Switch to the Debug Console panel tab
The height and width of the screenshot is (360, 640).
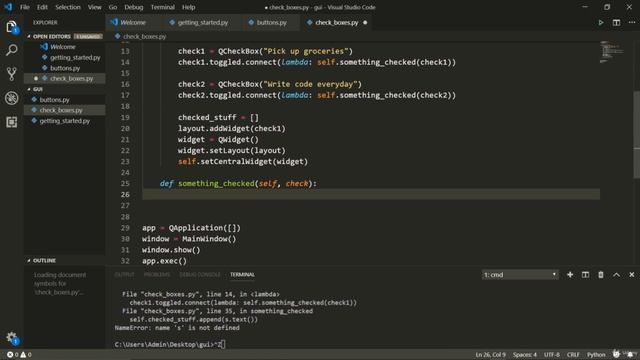click(x=200, y=275)
